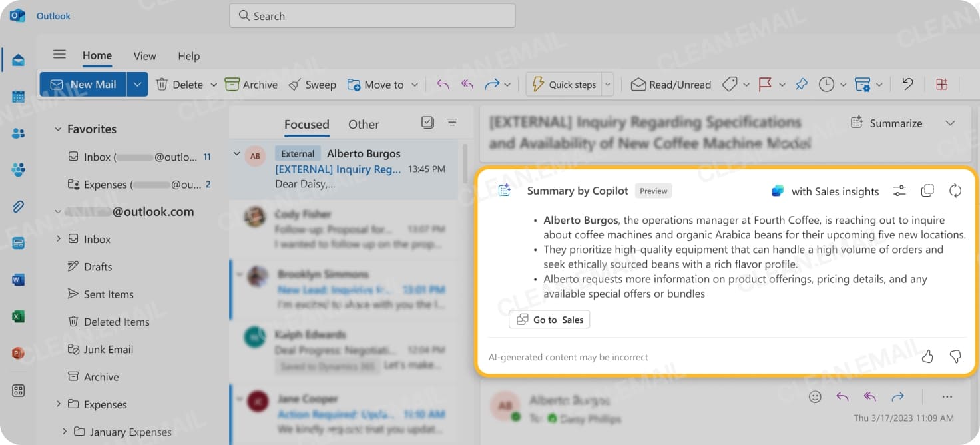This screenshot has width=980, height=445.
Task: Launch PowerPoint from the sidebar
Action: (18, 353)
